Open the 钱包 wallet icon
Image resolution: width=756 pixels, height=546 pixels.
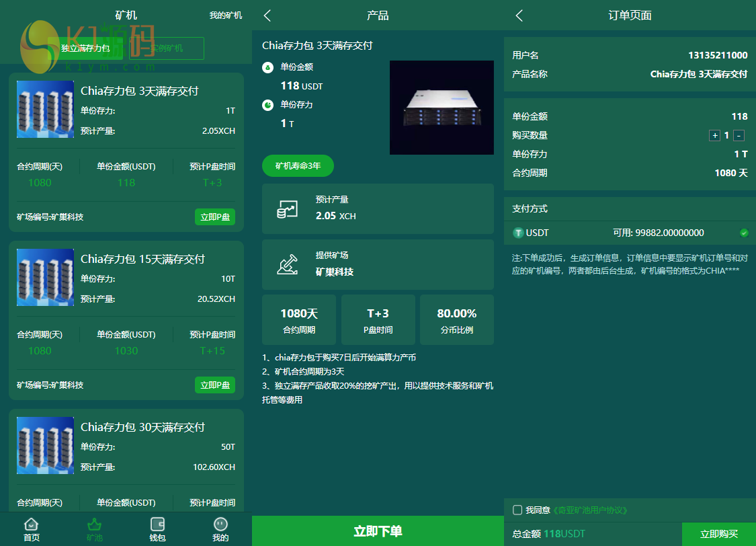[x=158, y=524]
